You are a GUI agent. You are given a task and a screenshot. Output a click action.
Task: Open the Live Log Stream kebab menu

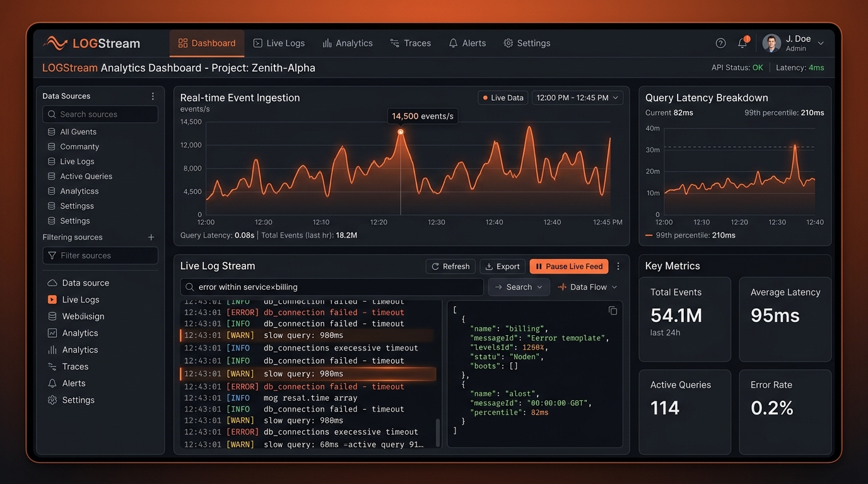(618, 267)
